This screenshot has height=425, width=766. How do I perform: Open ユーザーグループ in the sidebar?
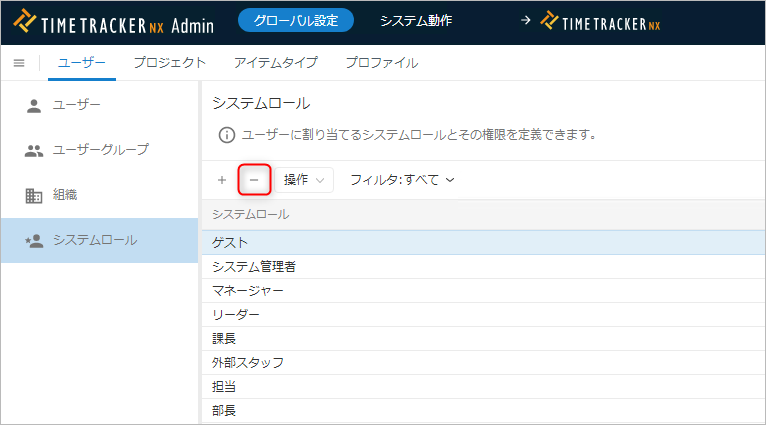[100, 150]
